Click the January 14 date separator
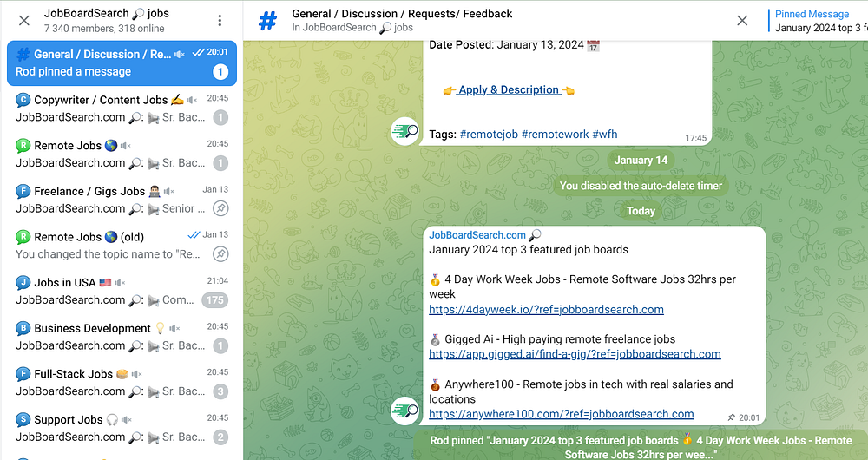 click(641, 161)
